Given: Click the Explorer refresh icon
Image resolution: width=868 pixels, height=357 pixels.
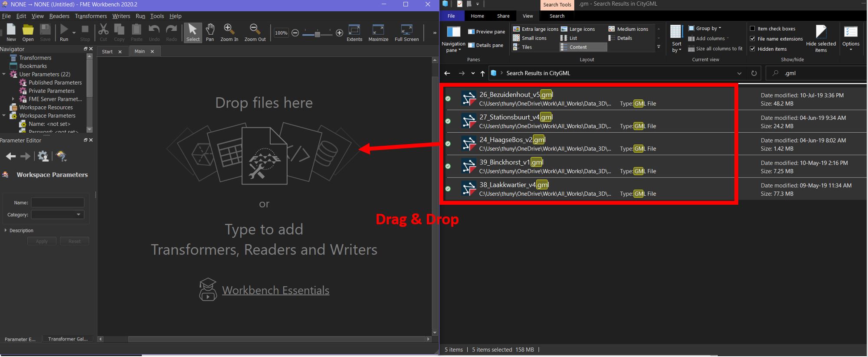Looking at the screenshot, I should 754,73.
